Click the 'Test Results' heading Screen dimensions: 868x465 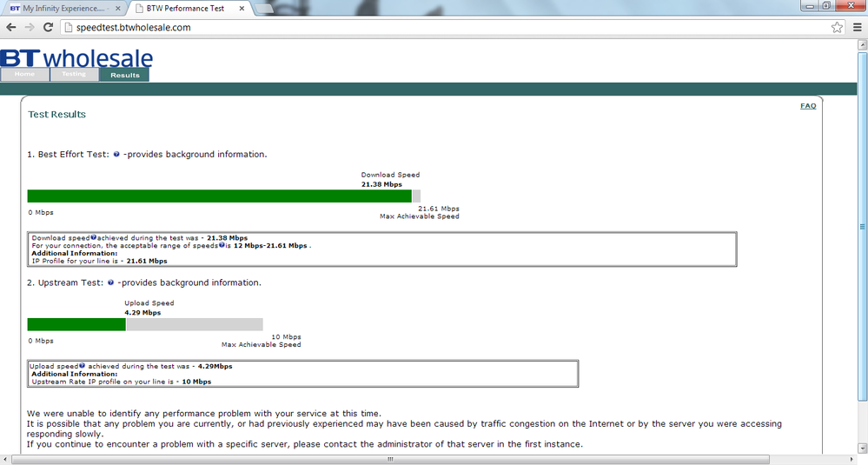pos(57,115)
